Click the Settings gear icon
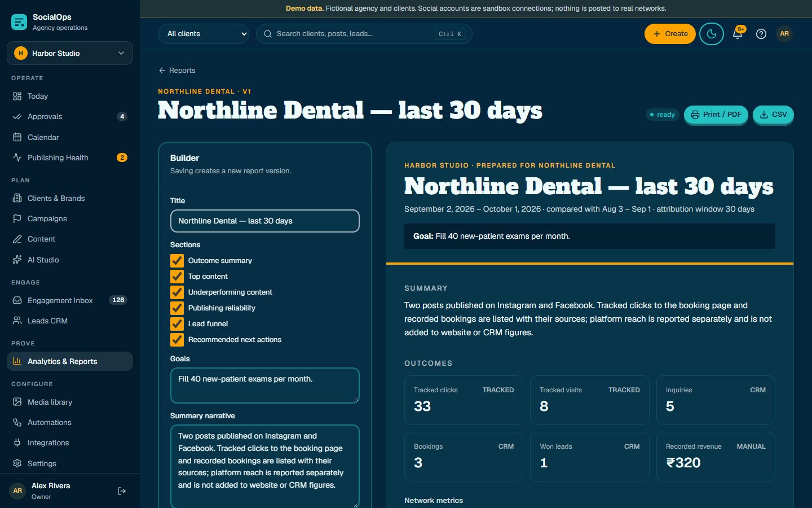812x508 pixels. 17,463
